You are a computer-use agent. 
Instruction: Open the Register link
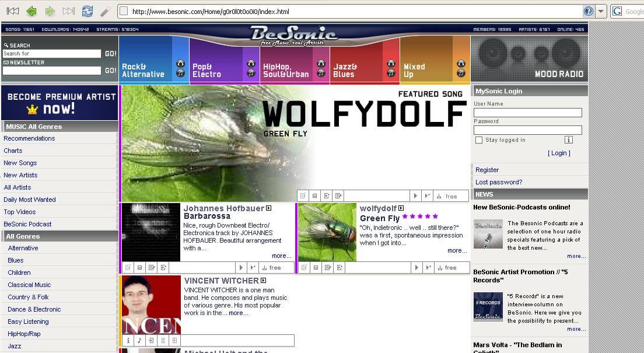click(x=487, y=170)
